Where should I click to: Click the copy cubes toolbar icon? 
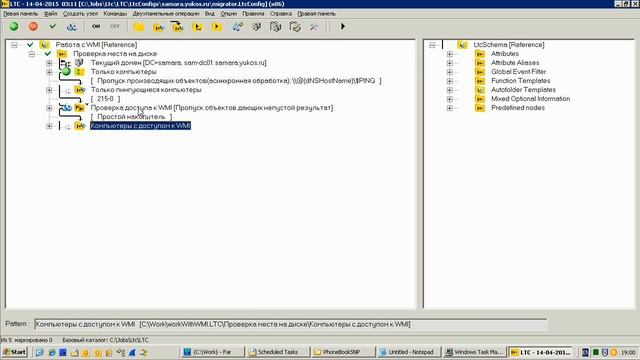[276, 27]
